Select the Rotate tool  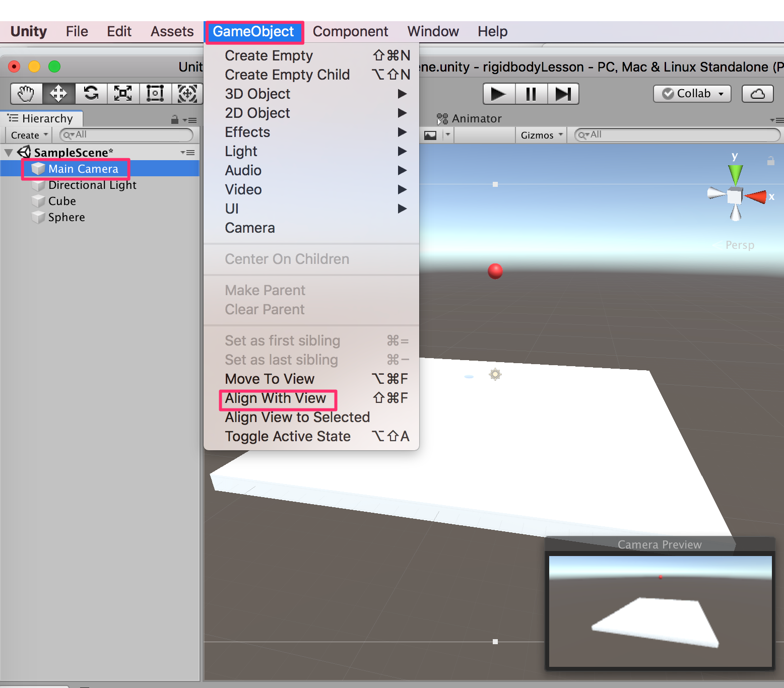pos(91,94)
